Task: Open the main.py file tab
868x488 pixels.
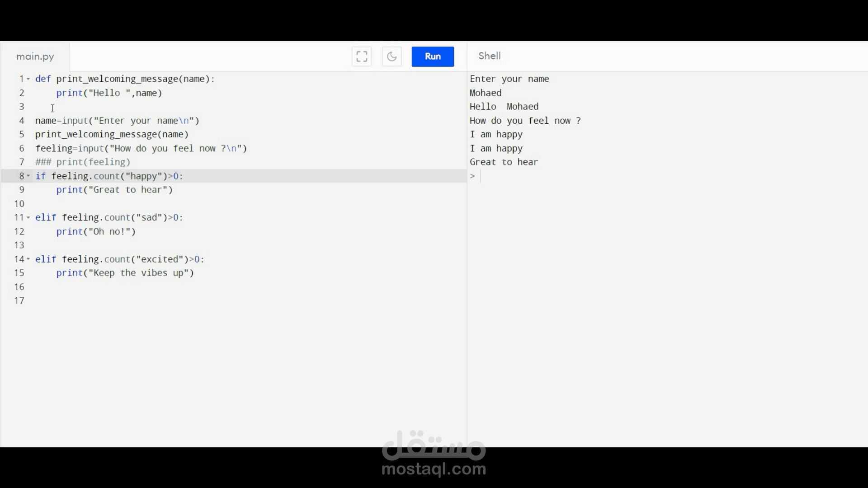Action: tap(35, 56)
